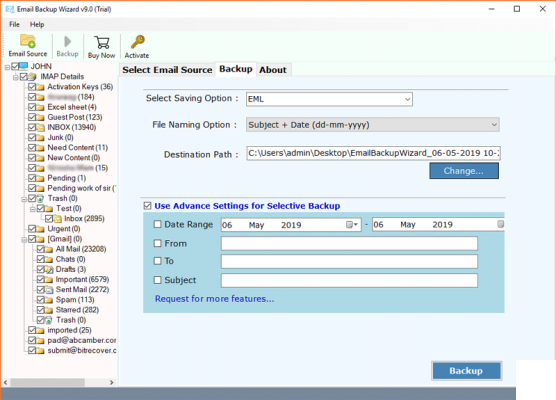Click the folder tree scroll left arrow
The image size is (556, 400).
(5, 382)
